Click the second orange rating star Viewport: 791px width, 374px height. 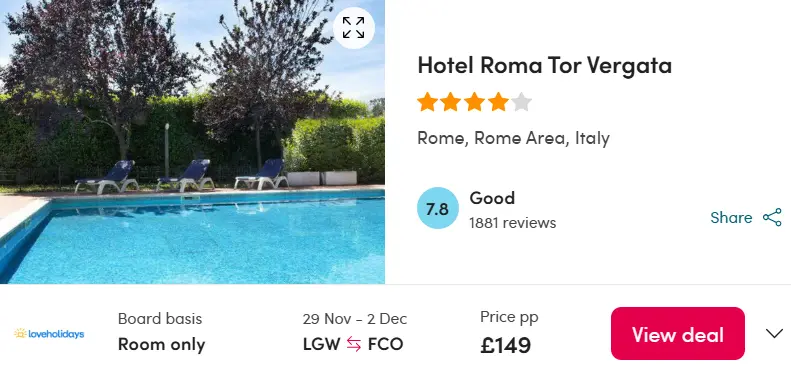click(450, 102)
